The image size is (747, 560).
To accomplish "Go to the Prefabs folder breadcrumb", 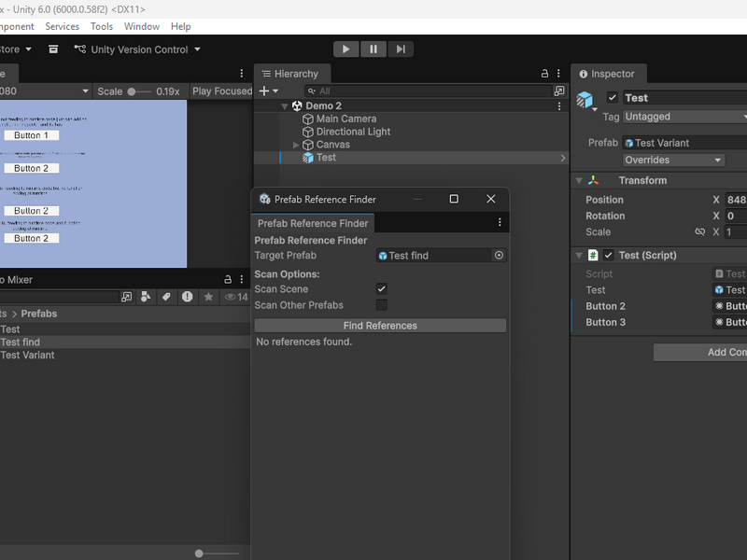I will coord(39,314).
